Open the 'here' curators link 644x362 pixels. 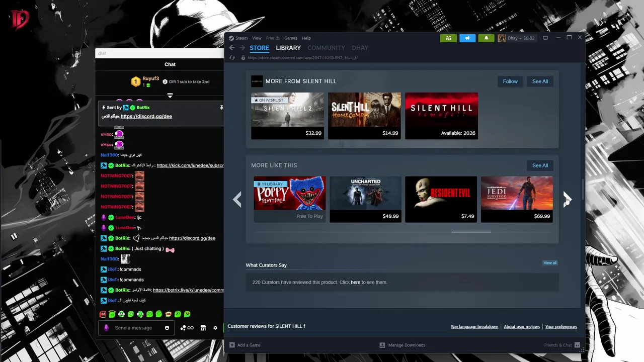[355, 283]
